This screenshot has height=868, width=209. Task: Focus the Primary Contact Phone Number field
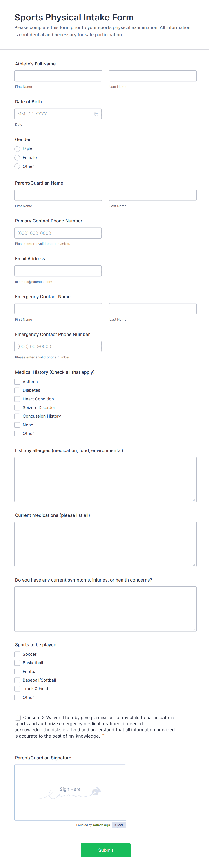point(58,233)
